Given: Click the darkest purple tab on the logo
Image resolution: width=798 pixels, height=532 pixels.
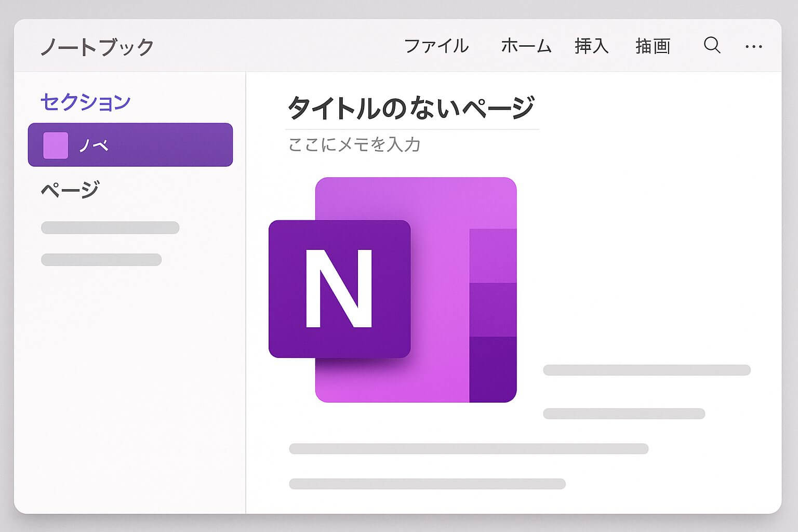Looking at the screenshot, I should tap(493, 368).
